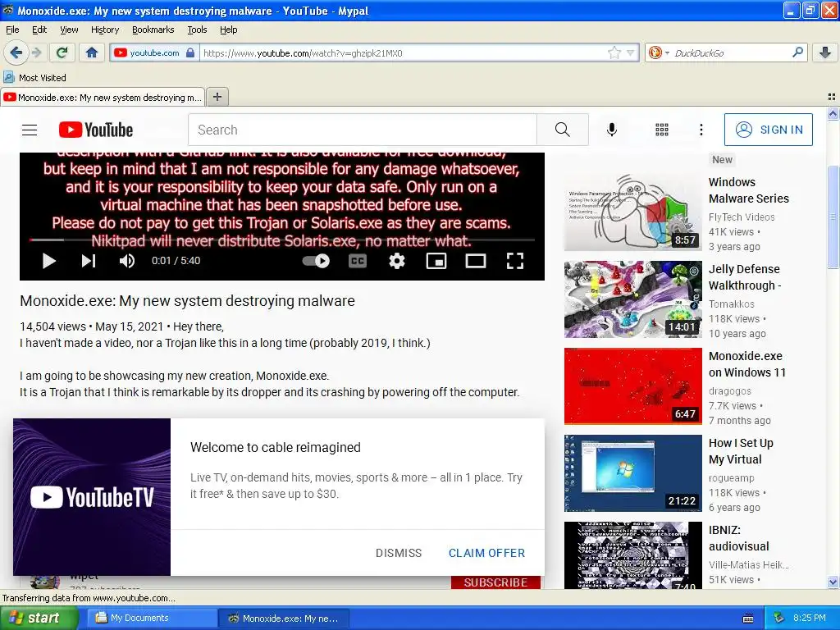
Task: Toggle the autoplay switch in player
Action: point(316,261)
